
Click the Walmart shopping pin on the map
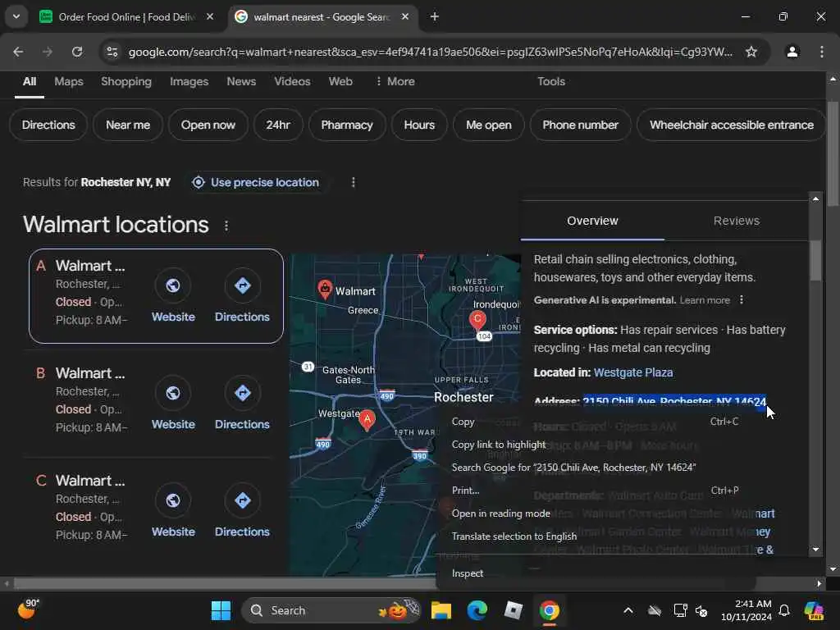point(325,290)
